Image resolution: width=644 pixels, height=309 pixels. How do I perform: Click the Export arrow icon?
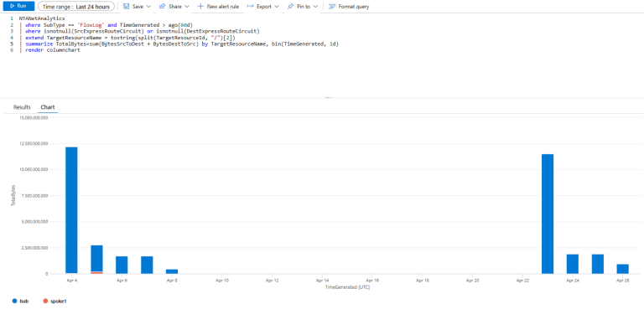[x=250, y=7]
